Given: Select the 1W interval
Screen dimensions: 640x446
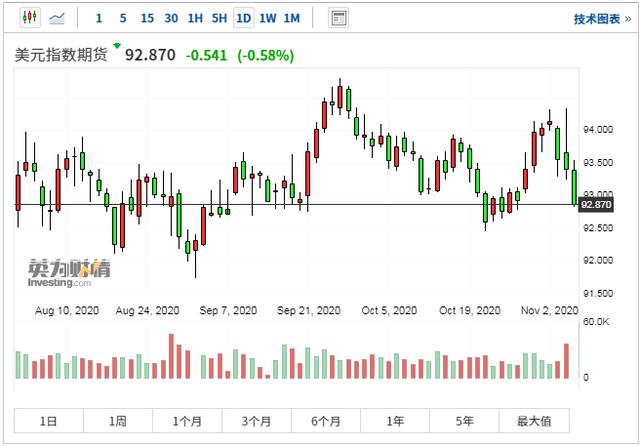Looking at the screenshot, I should click(268, 18).
